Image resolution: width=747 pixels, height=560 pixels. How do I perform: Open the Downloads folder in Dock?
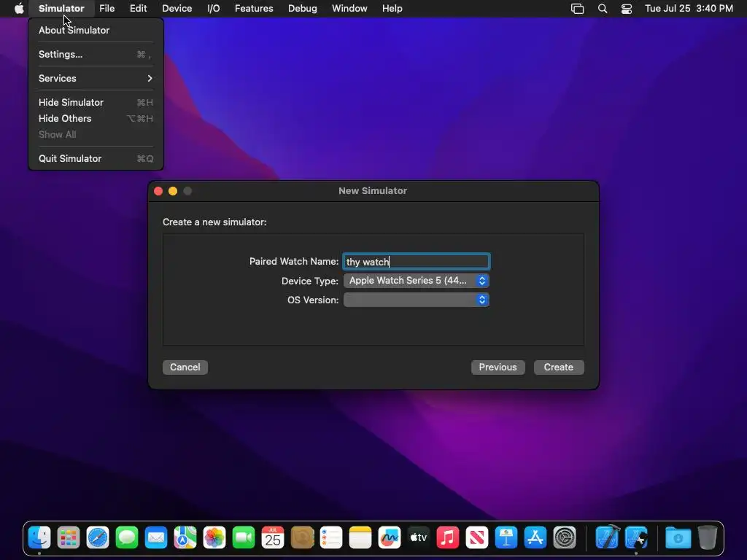pyautogui.click(x=678, y=538)
